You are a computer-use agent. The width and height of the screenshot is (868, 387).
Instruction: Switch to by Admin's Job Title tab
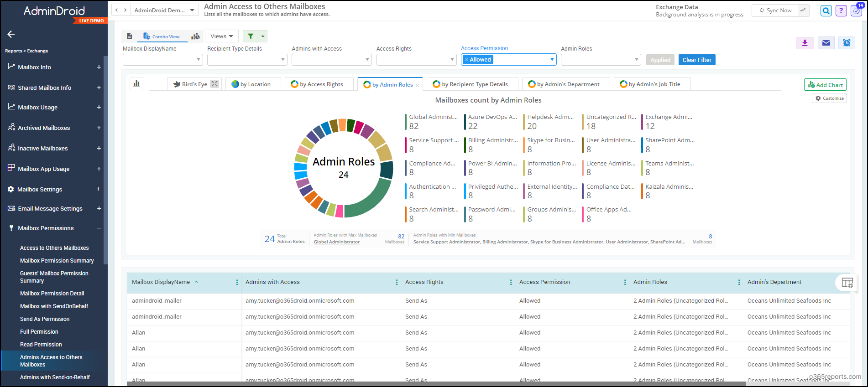pyautogui.click(x=652, y=84)
